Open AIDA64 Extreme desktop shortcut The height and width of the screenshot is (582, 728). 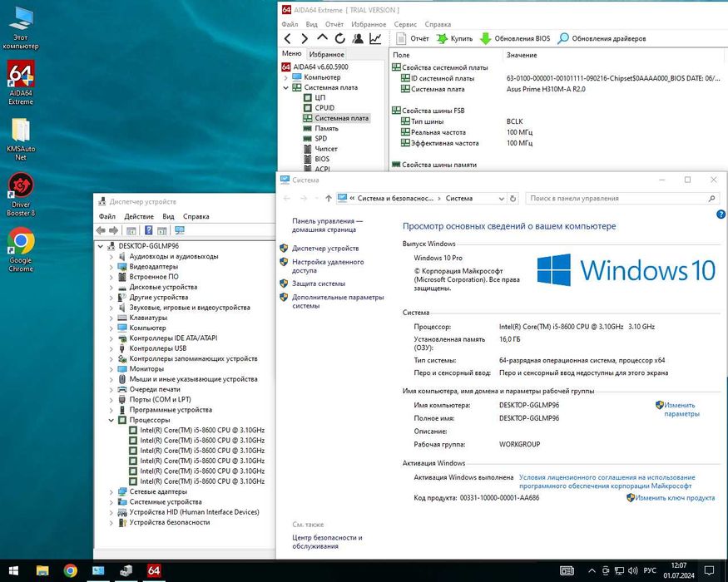(21, 82)
